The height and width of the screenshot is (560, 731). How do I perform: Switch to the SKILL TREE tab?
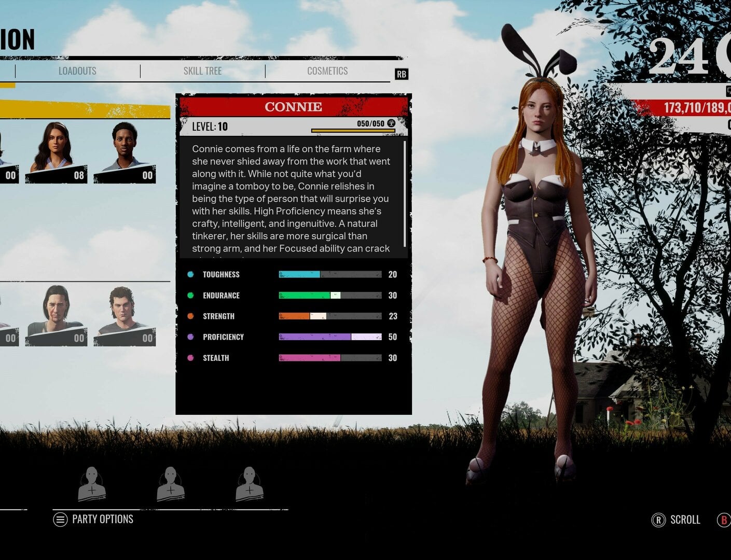pyautogui.click(x=202, y=71)
